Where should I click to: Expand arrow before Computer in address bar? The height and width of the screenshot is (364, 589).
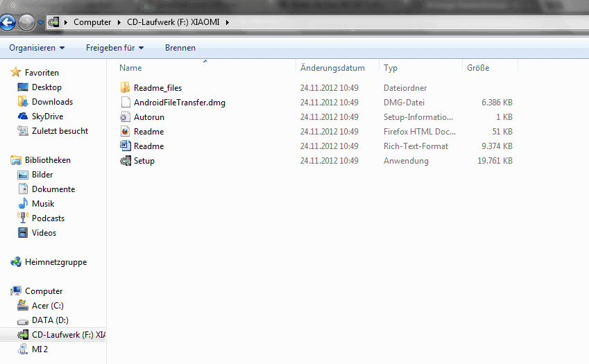[66, 22]
